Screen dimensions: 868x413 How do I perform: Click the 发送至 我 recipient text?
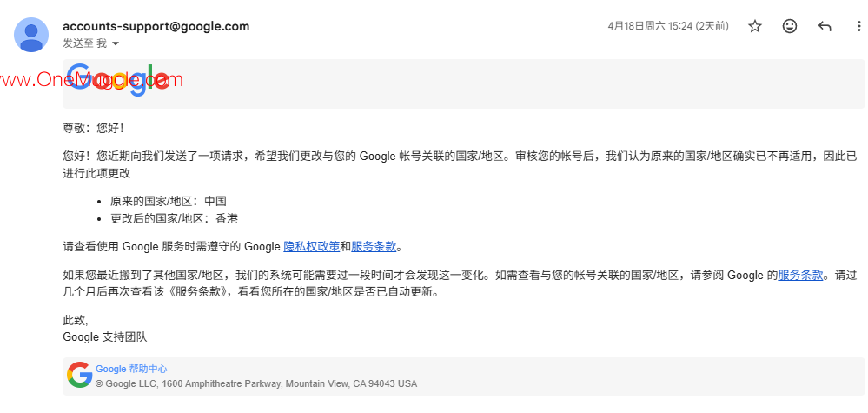84,43
